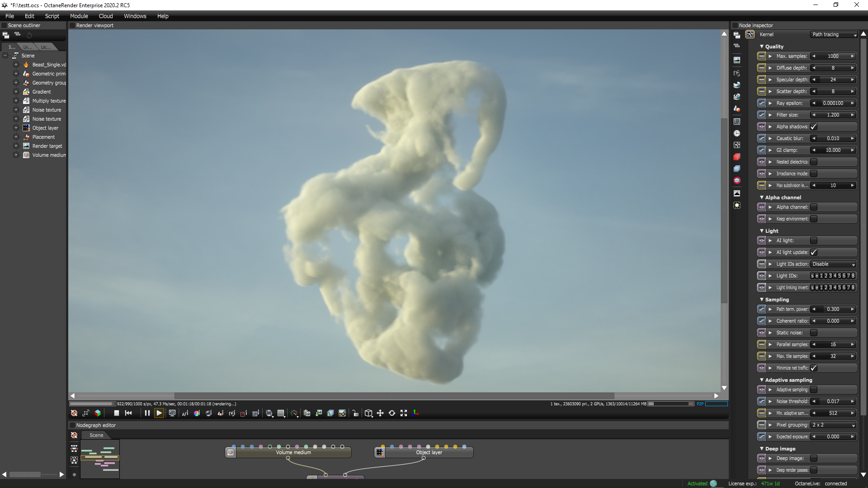
Task: Open the Light IDs action dropdown
Action: tap(834, 264)
